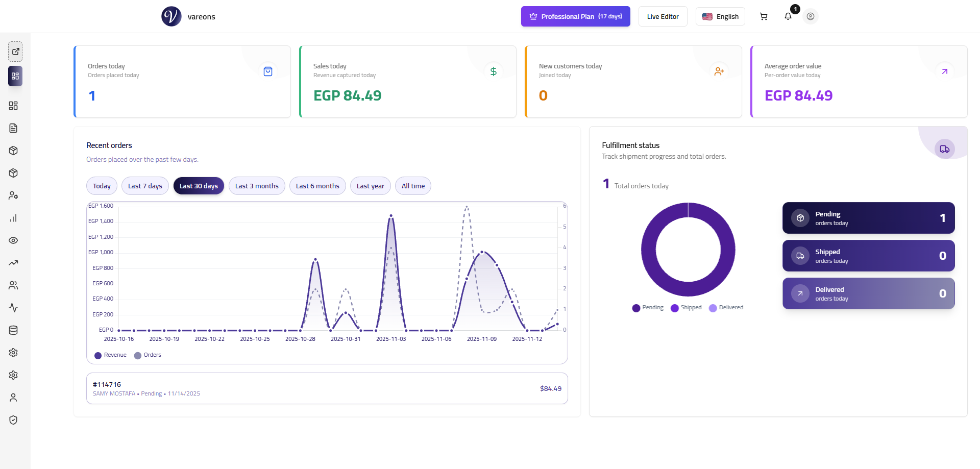Select the shield security icon in sidebar

(13, 420)
